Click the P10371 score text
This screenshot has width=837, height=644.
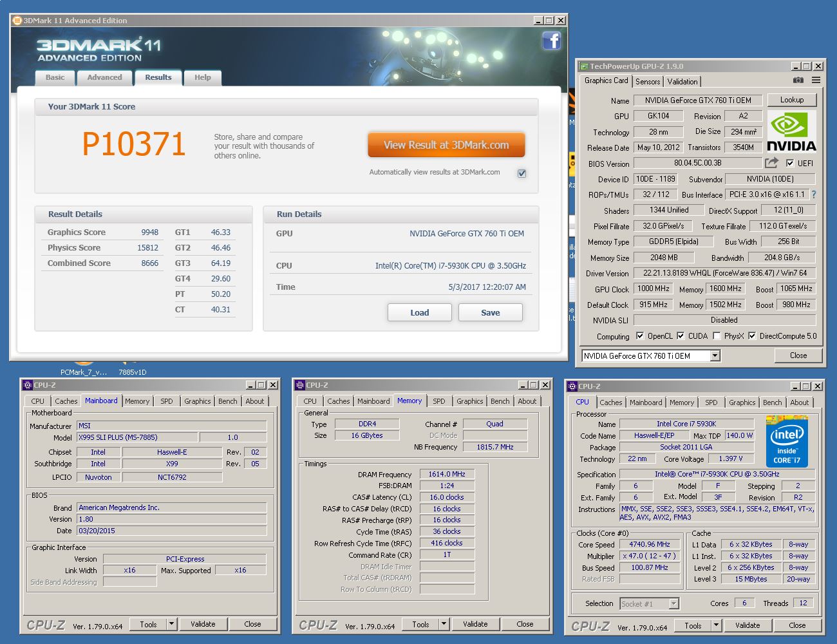click(134, 144)
